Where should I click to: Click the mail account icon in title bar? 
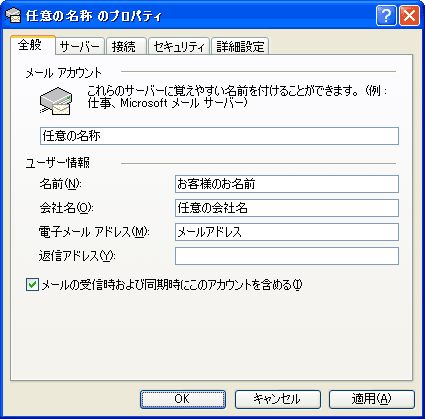[13, 15]
